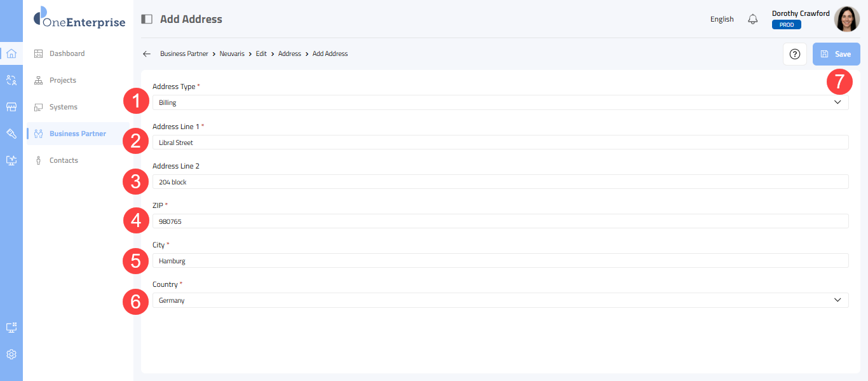This screenshot has width=868, height=381.
Task: Open the Country dropdown showing Germany
Action: pyautogui.click(x=500, y=300)
